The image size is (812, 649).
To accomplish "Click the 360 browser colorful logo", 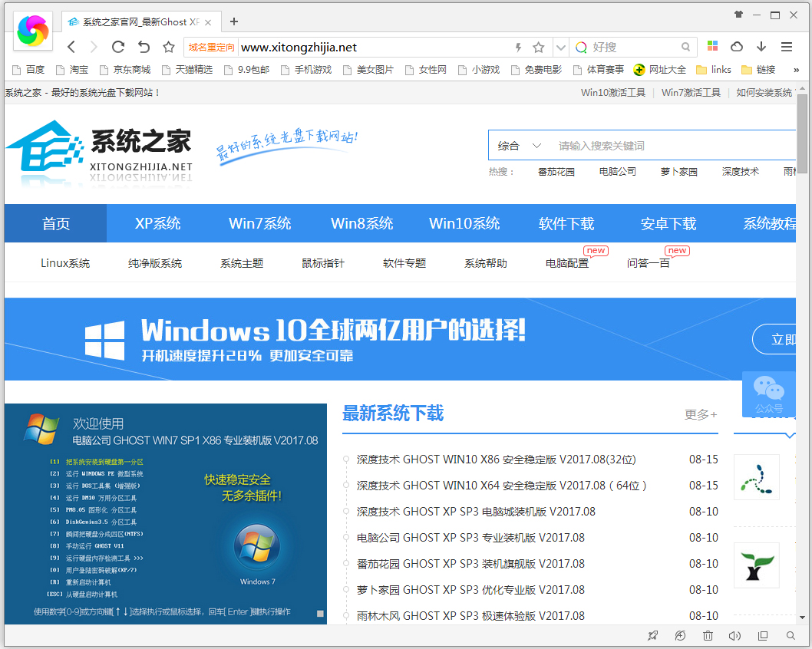I will (33, 31).
